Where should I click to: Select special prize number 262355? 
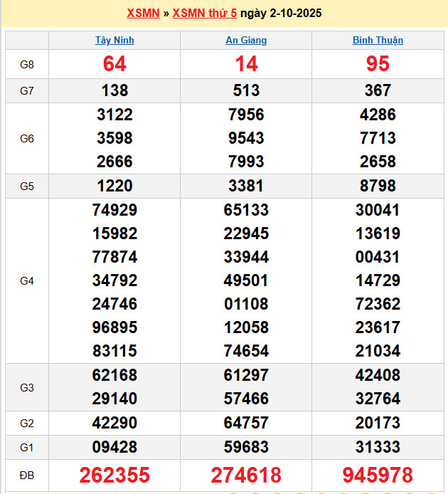point(114,475)
